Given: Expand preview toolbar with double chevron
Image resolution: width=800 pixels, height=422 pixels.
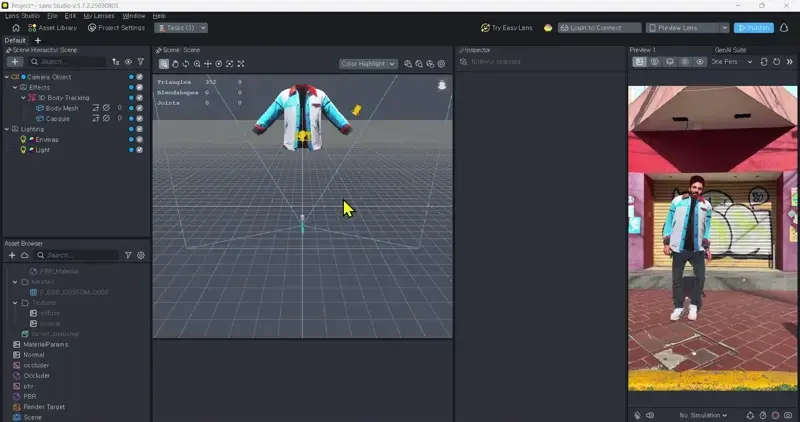Looking at the screenshot, I should click(789, 62).
